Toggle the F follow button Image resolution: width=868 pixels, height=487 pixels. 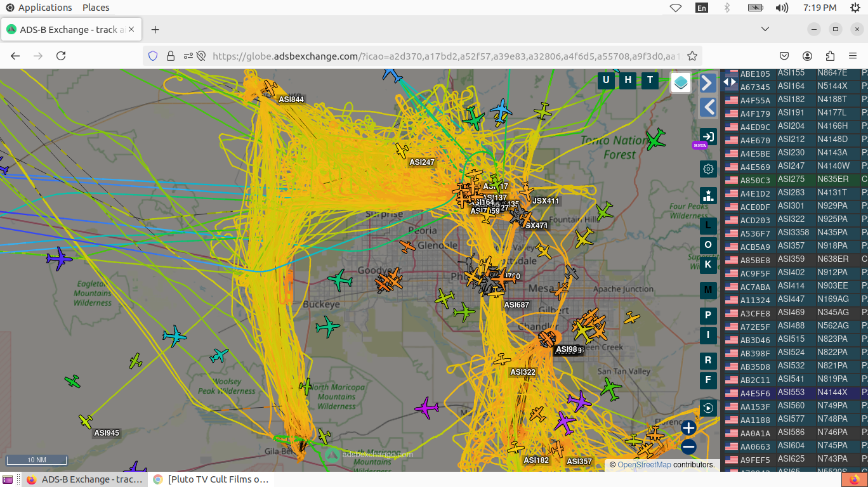708,380
